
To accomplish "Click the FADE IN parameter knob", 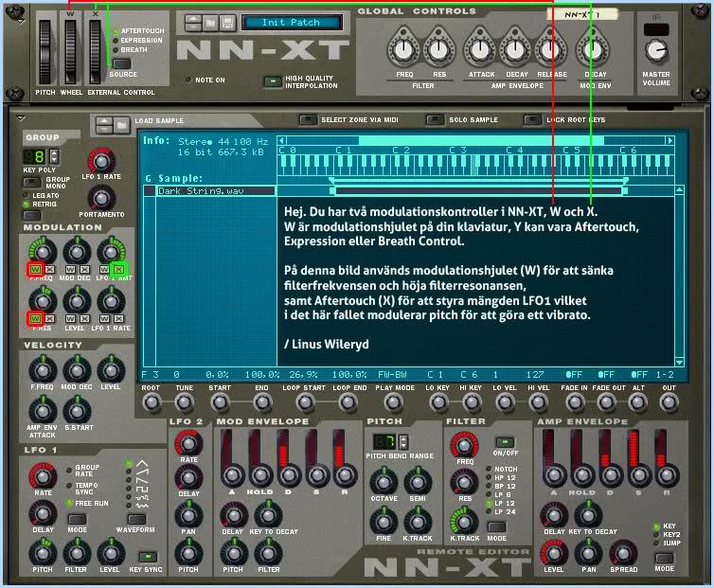I will [x=575, y=402].
